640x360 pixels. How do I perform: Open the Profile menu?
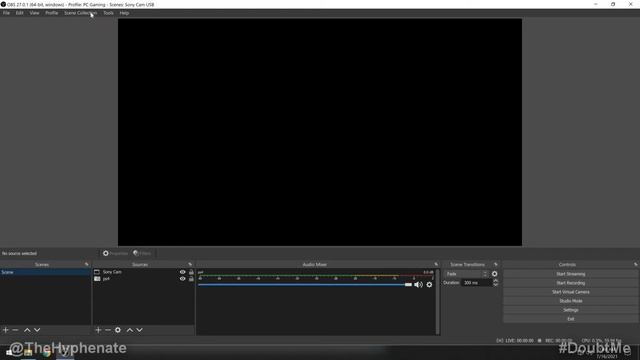click(51, 13)
